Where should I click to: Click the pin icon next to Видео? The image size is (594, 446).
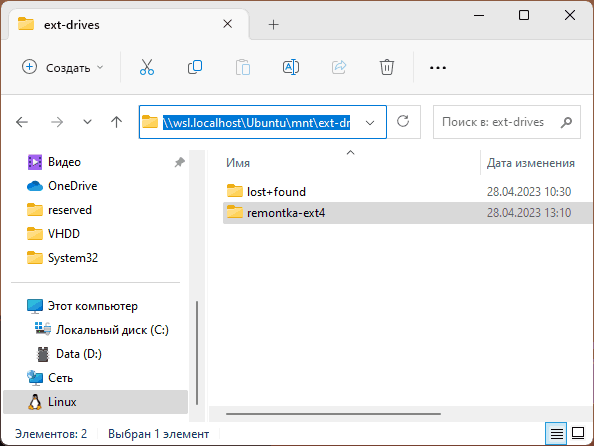click(180, 162)
